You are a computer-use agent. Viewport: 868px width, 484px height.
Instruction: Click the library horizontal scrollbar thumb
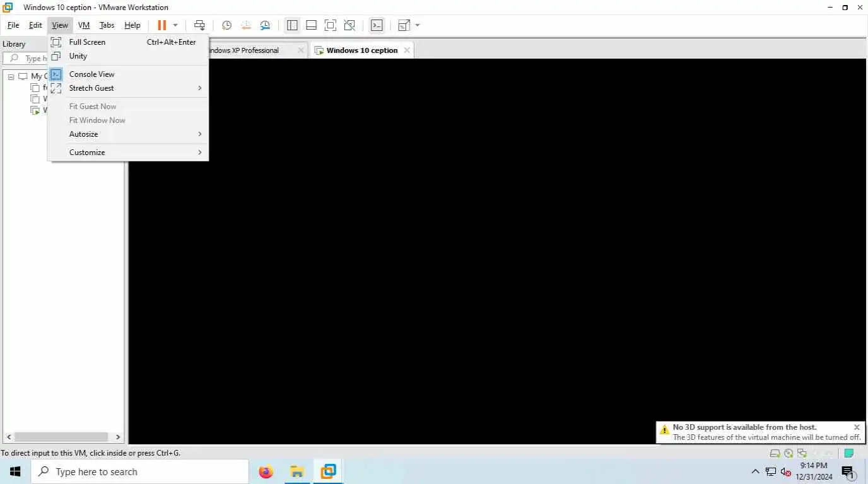61,437
